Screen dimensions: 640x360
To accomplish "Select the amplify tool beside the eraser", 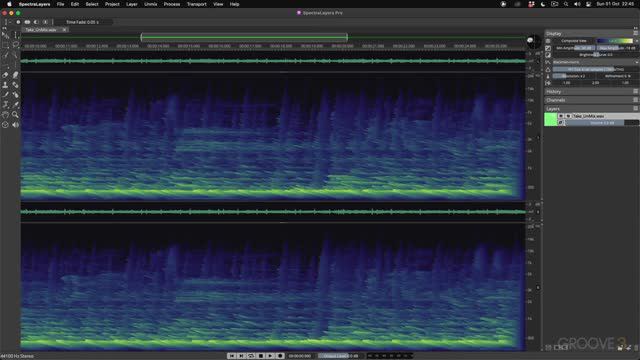I will point(16,75).
